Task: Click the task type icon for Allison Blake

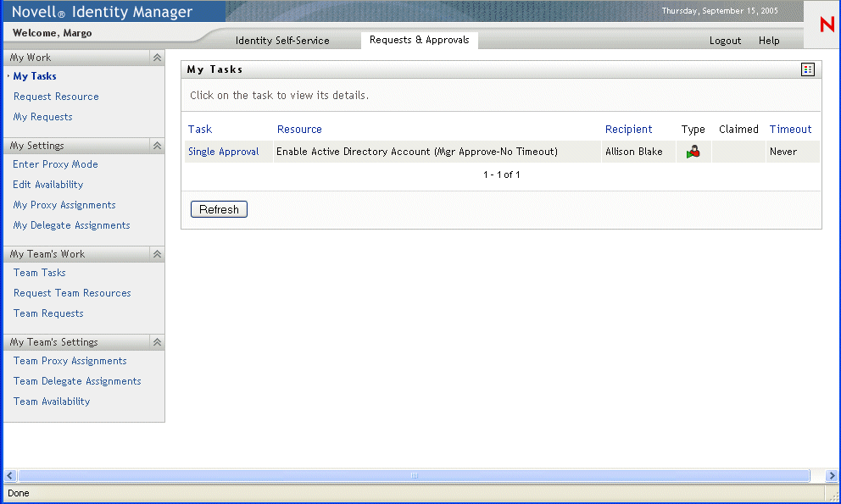Action: (693, 152)
